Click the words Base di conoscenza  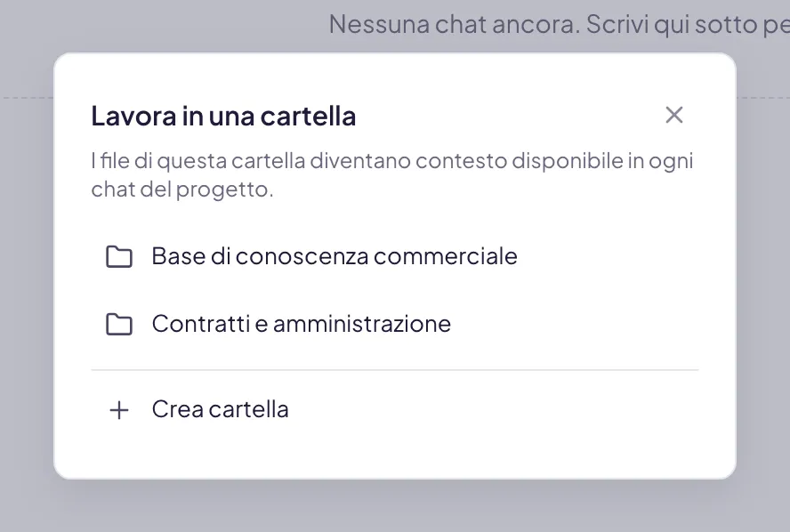click(260, 256)
